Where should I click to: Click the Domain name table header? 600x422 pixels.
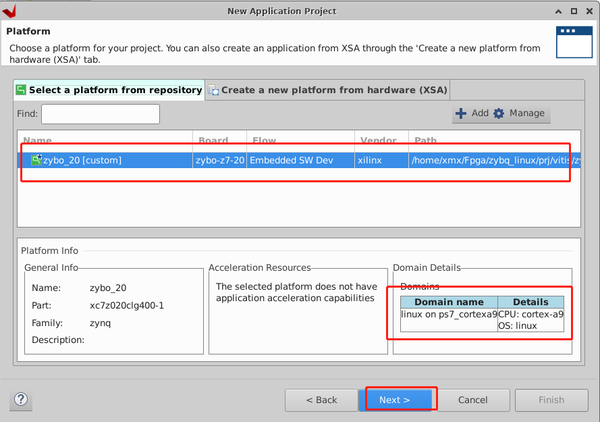click(449, 302)
